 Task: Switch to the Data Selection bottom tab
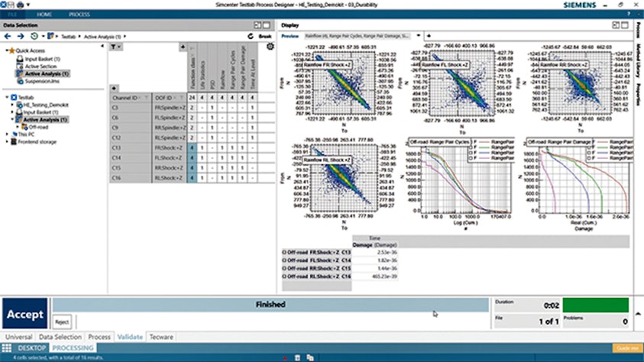(x=60, y=337)
